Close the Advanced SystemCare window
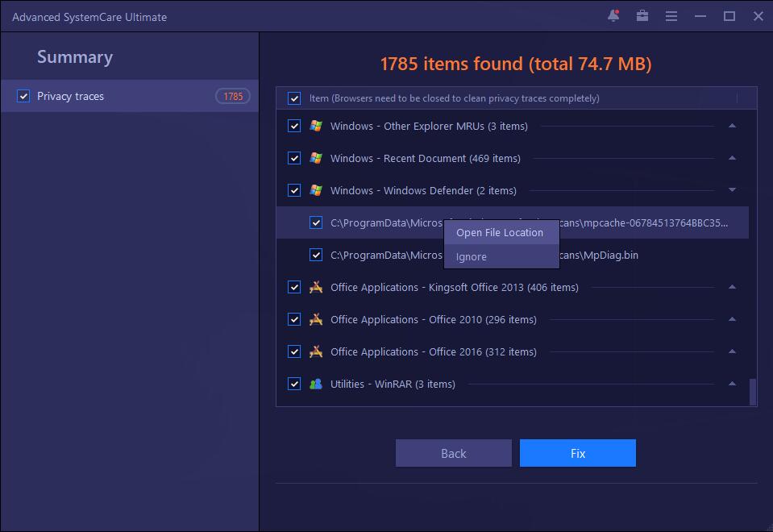Image resolution: width=773 pixels, height=532 pixels. pos(758,17)
